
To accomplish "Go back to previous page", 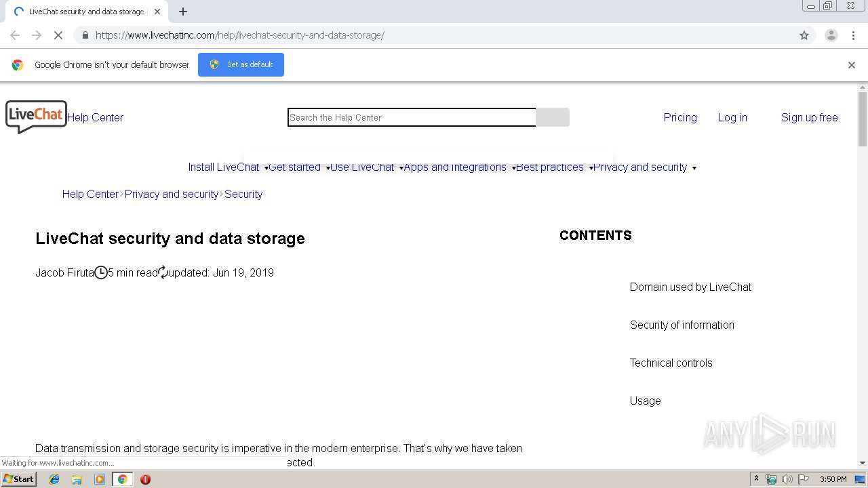I will 15,35.
